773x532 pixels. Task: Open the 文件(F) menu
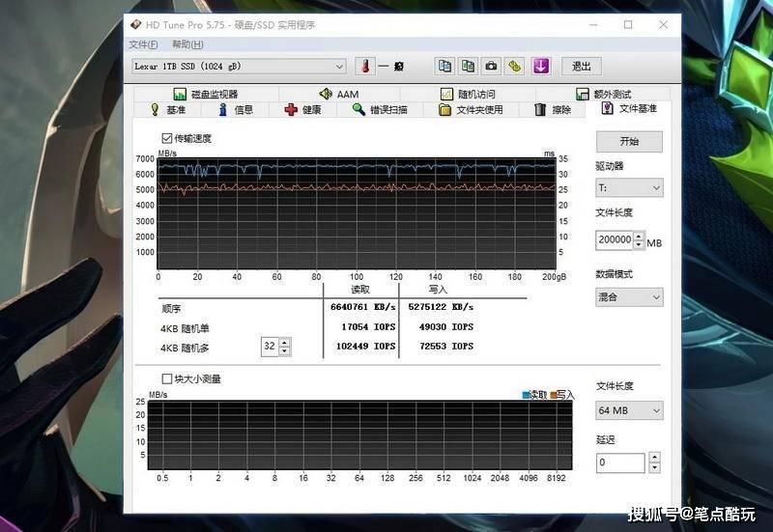[143, 44]
